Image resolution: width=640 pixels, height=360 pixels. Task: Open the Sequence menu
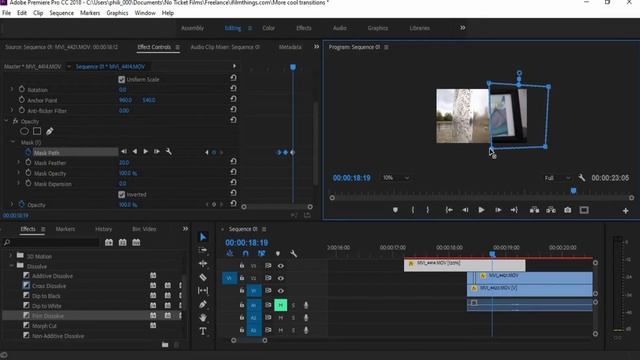tap(62, 13)
